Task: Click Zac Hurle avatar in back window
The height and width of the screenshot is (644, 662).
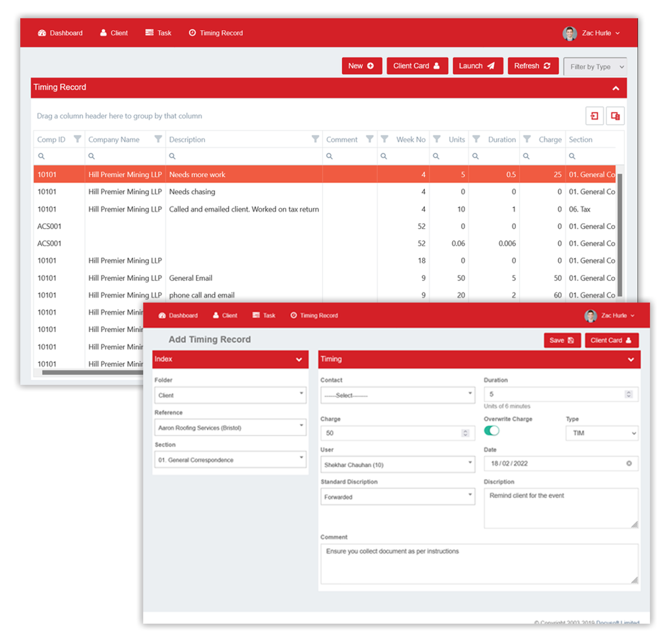Action: [570, 33]
